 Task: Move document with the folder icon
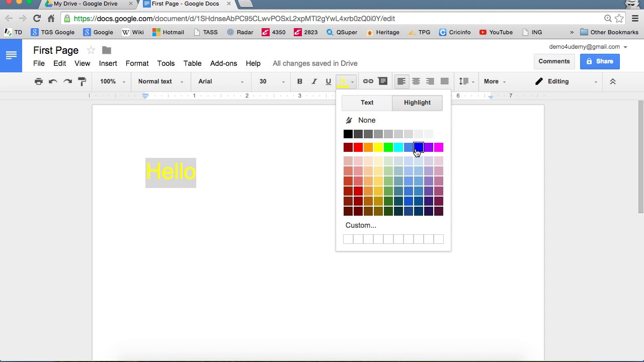(107, 50)
